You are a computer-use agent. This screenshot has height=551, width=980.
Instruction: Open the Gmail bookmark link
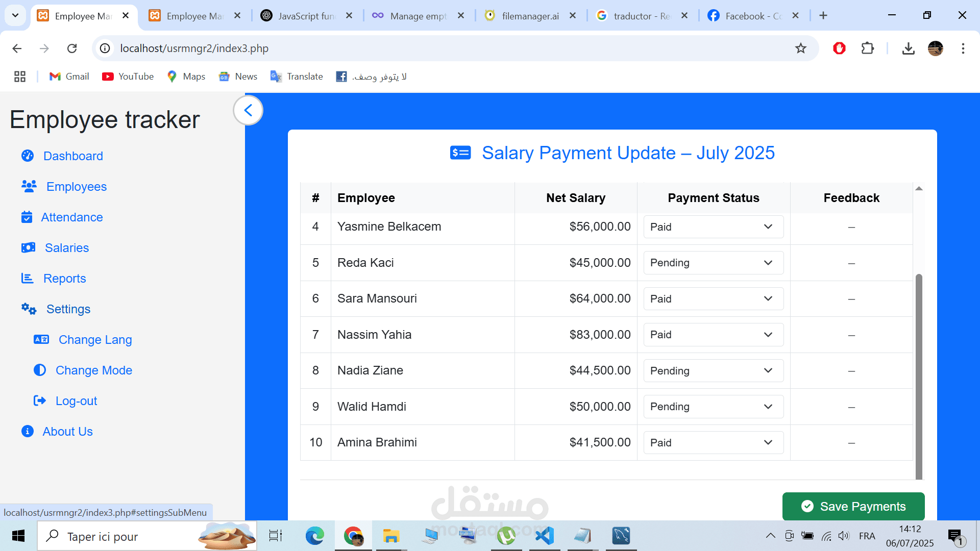(69, 77)
